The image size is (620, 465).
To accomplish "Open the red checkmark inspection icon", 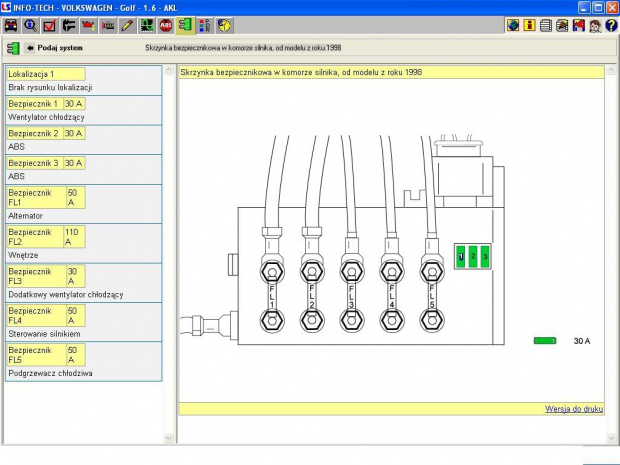I will click(50, 26).
